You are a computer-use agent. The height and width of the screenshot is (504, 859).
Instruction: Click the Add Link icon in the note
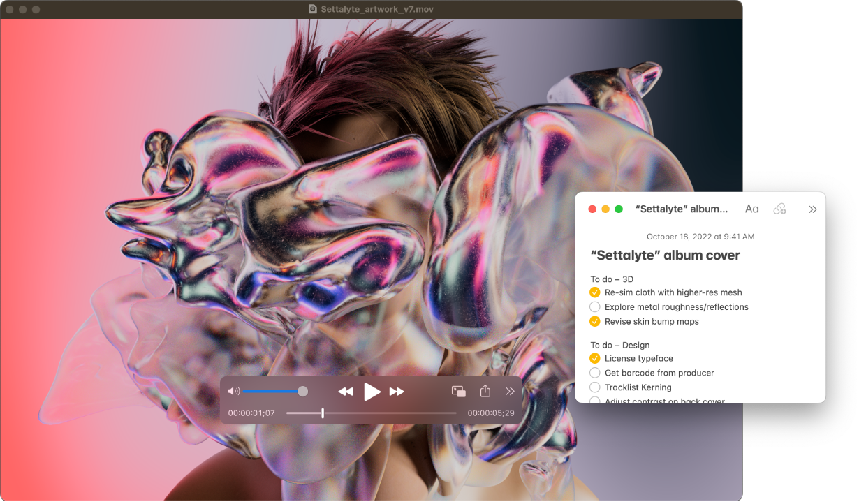[x=779, y=208]
